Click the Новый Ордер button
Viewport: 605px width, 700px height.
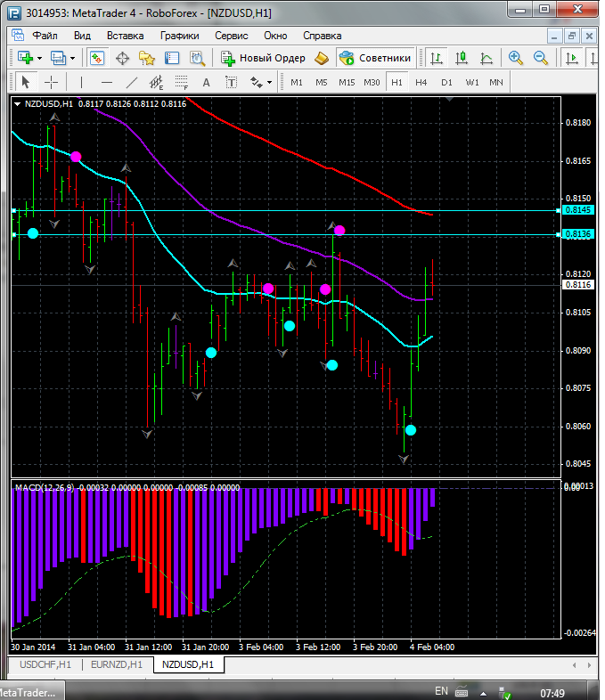pyautogui.click(x=264, y=58)
